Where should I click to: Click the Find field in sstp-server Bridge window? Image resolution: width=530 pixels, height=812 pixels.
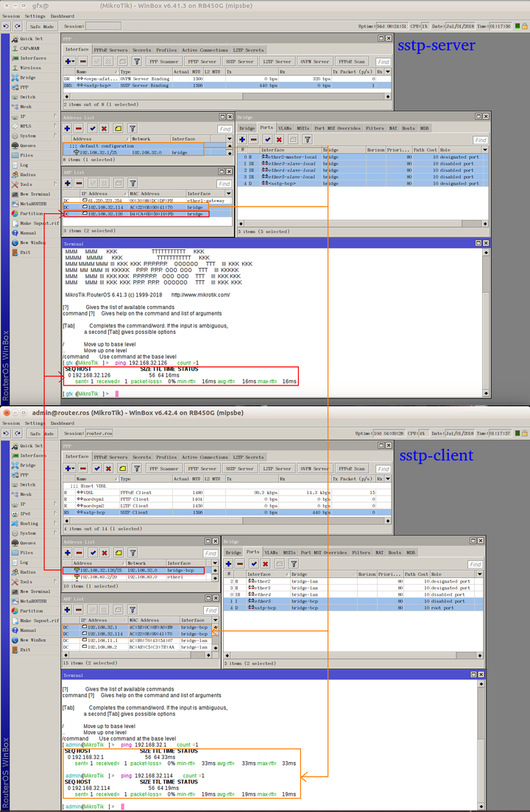click(481, 140)
